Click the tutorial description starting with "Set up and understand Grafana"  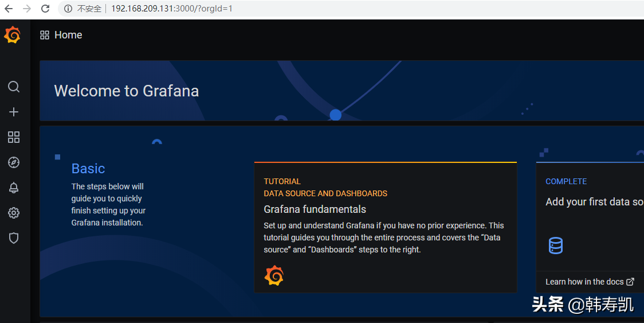pos(384,238)
